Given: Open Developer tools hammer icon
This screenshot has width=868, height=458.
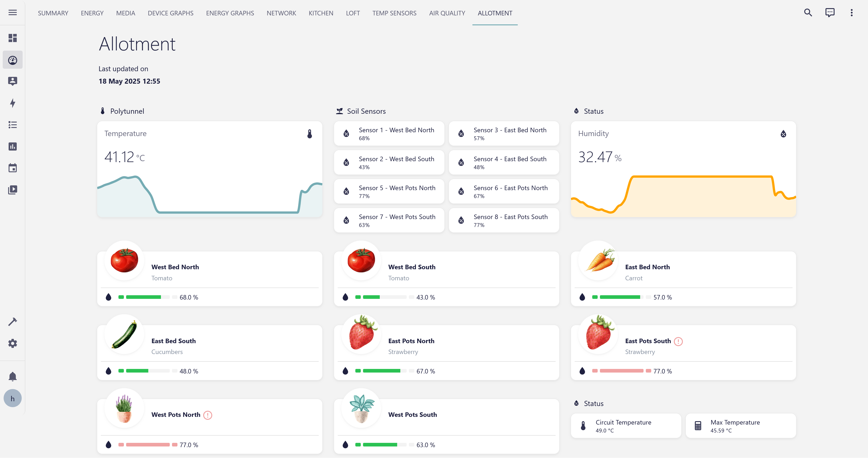Looking at the screenshot, I should coord(12,322).
